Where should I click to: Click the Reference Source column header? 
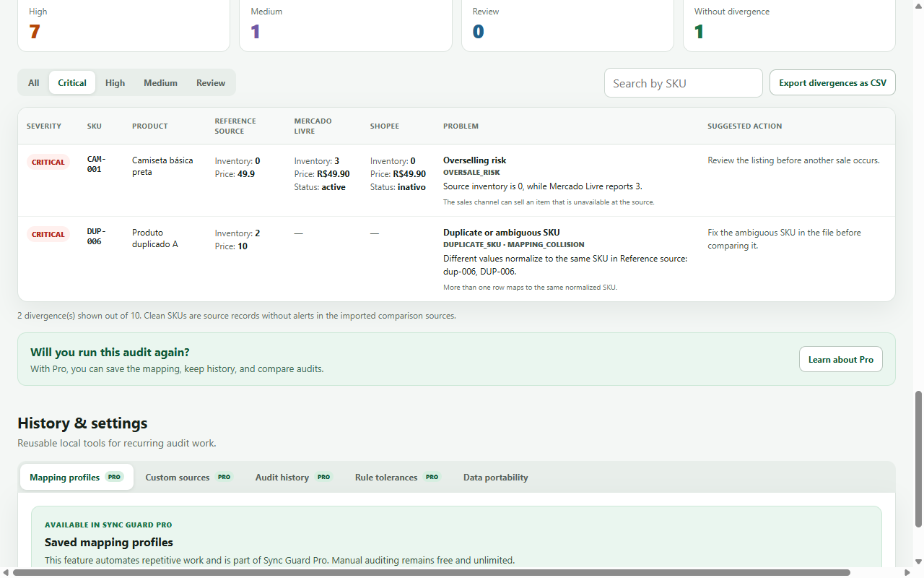click(235, 126)
